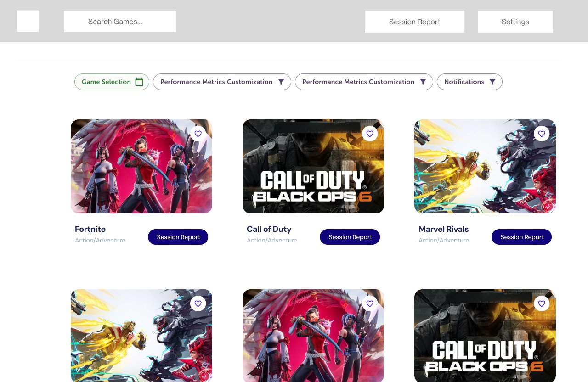Click Action/Adventure genre under Marvel Rivals
588x382 pixels.
[444, 240]
